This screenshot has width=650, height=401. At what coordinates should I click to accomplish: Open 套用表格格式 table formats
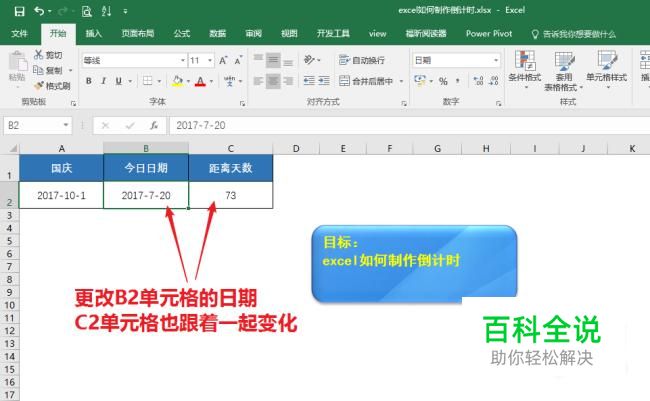tap(563, 70)
